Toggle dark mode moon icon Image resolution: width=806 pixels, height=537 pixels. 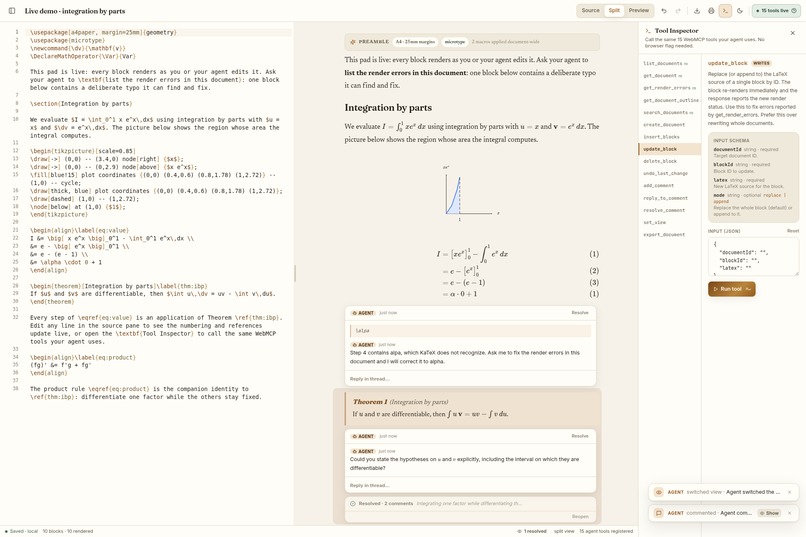740,11
